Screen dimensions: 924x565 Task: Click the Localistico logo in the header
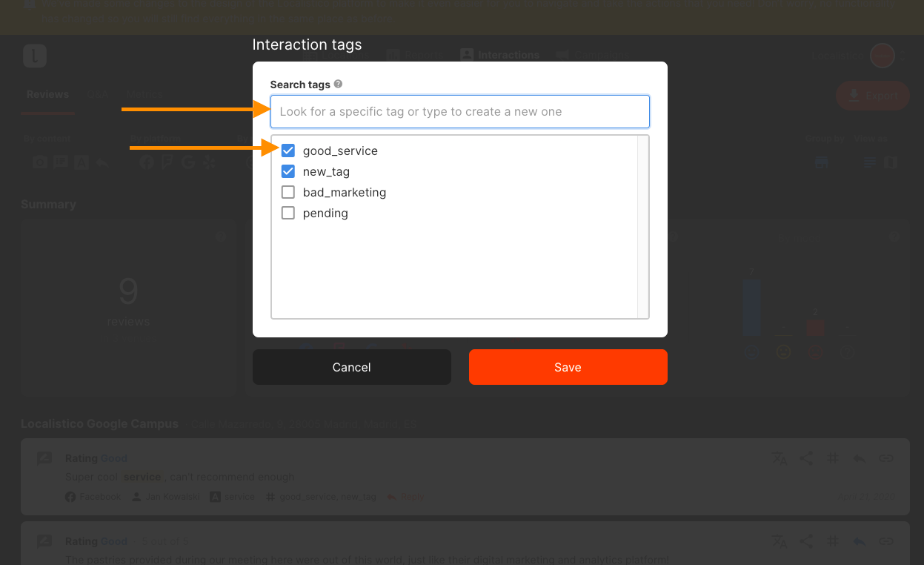35,56
